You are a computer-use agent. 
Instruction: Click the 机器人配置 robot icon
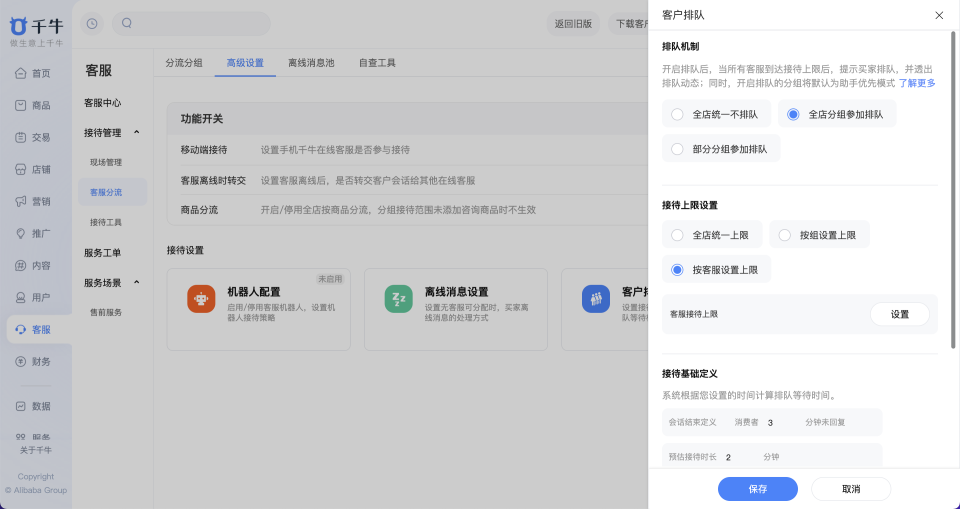coord(201,299)
